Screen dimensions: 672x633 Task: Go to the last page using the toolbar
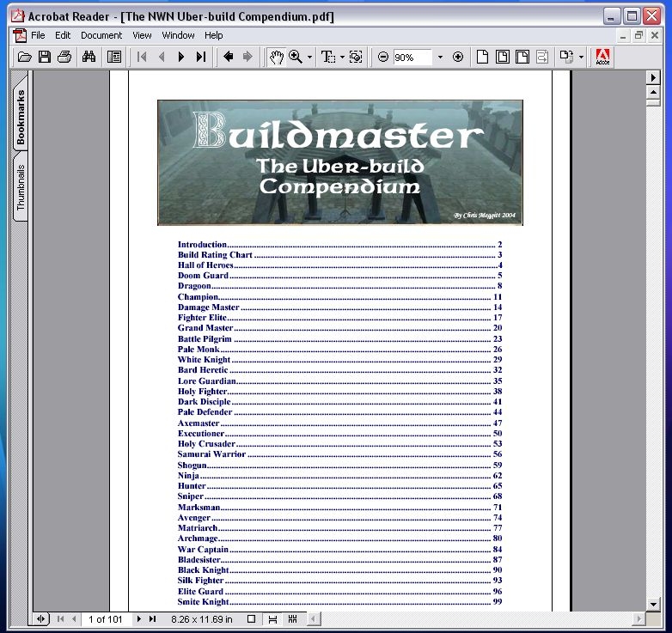tap(201, 57)
